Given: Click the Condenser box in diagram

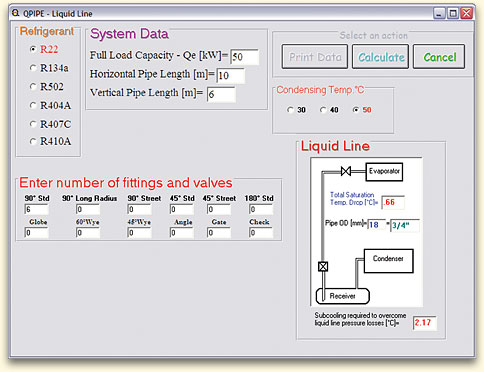Looking at the screenshot, I should (388, 261).
